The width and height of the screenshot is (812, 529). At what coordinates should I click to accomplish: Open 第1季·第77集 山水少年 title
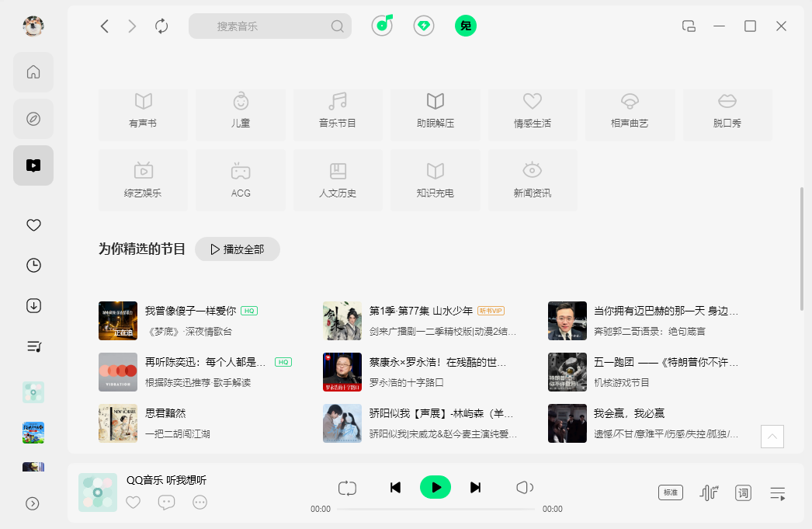(x=421, y=311)
